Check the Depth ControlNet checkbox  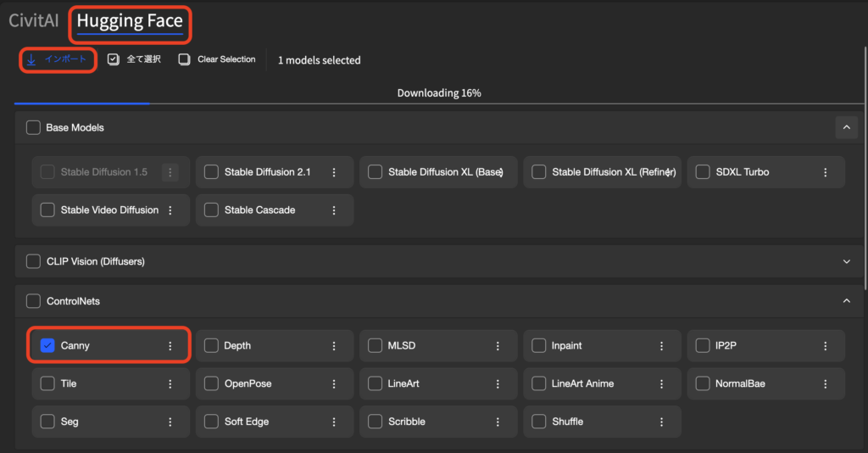tap(211, 346)
